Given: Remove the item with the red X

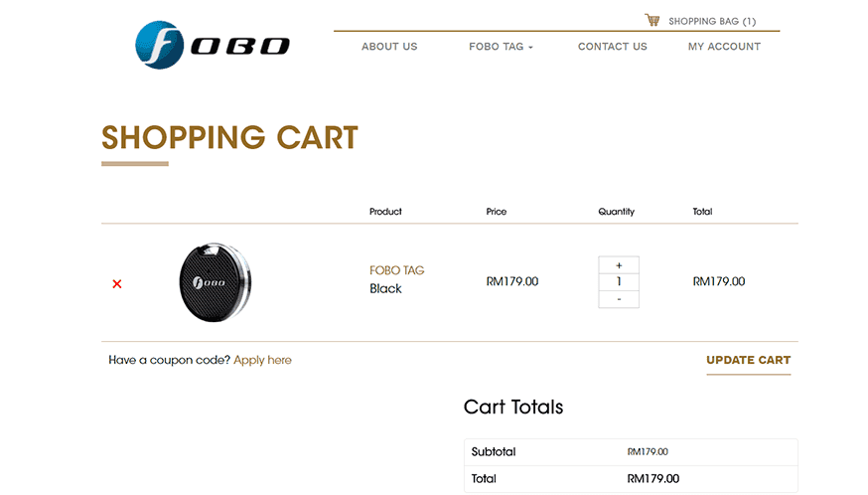Looking at the screenshot, I should (x=117, y=284).
